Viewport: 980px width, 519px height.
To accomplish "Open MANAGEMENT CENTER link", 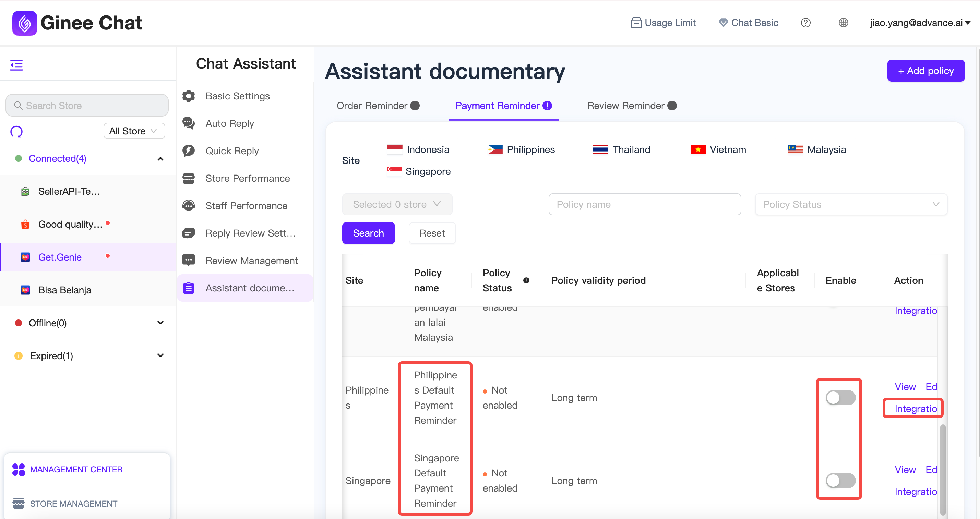I will 76,469.
